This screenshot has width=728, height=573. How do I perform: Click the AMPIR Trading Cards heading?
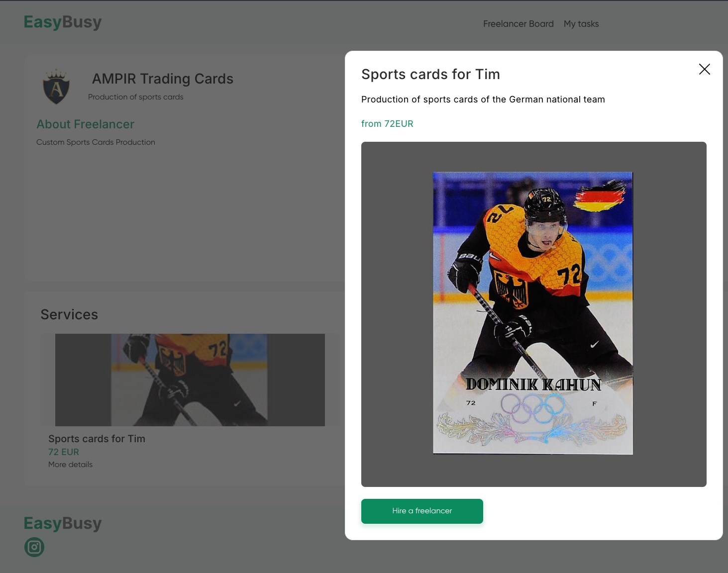pyautogui.click(x=163, y=79)
